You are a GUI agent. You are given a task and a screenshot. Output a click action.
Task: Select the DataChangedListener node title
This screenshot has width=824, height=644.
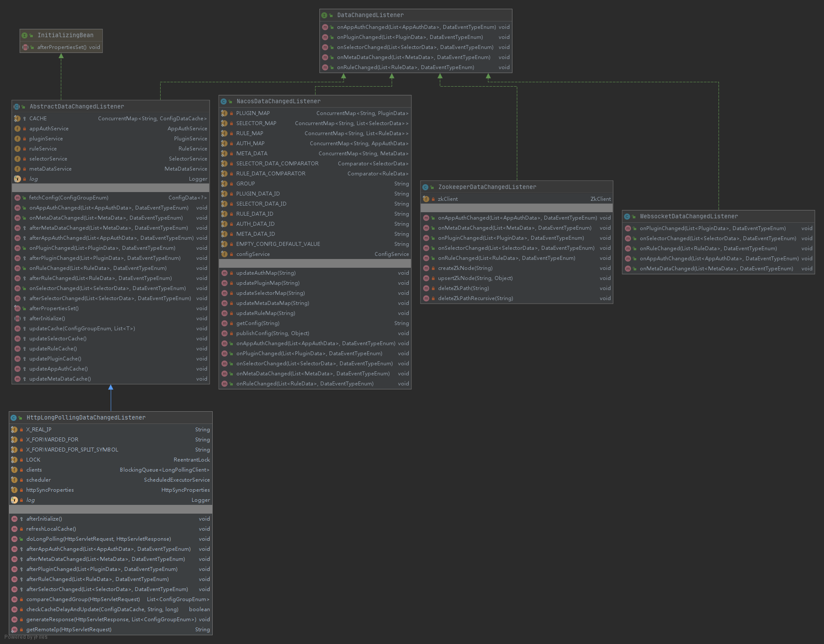click(370, 15)
